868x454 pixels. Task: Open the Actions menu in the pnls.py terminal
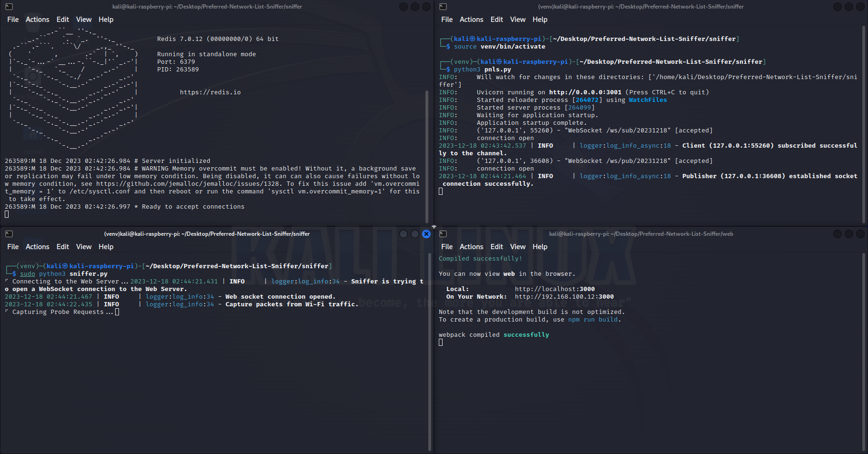[471, 19]
